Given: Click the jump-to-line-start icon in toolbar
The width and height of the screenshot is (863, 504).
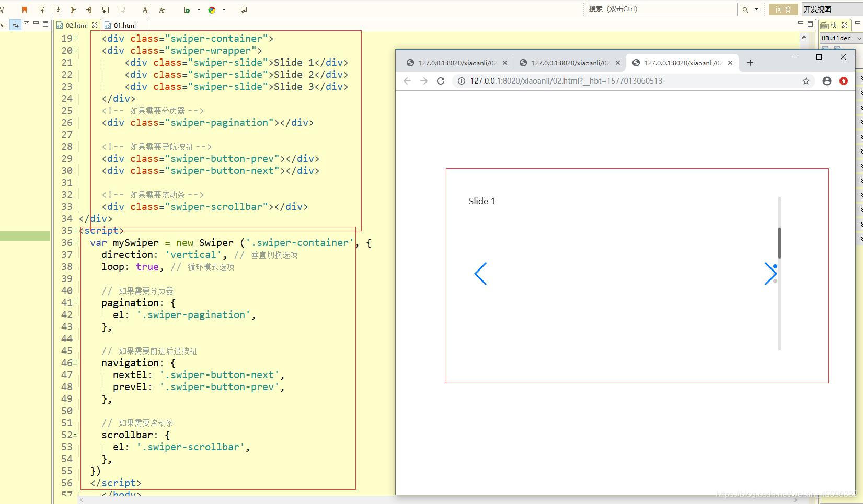Looking at the screenshot, I should tap(73, 9).
